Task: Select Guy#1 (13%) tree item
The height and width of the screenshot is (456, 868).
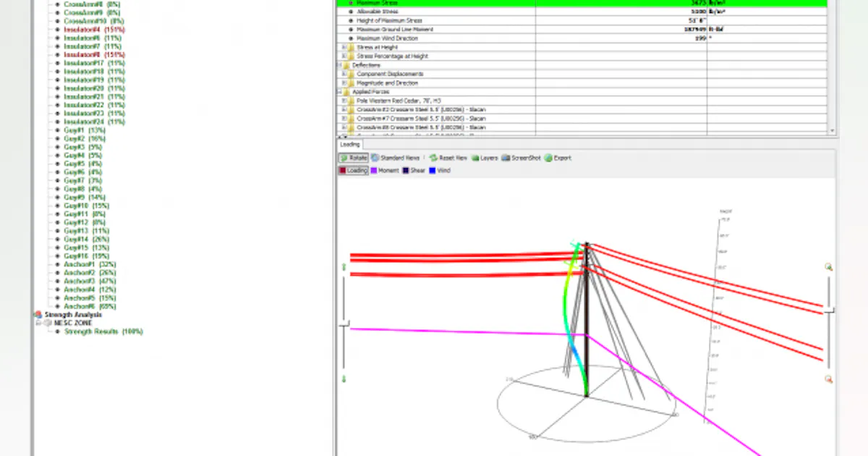Action: [x=84, y=130]
